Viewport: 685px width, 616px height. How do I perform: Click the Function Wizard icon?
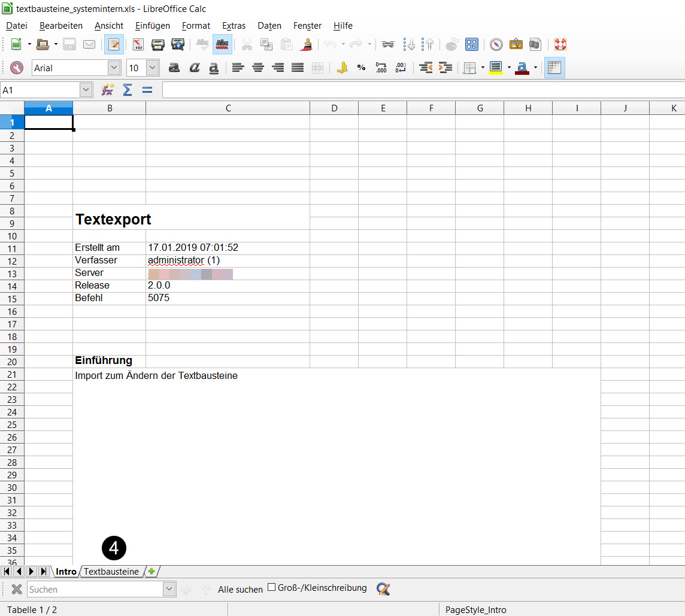(107, 90)
